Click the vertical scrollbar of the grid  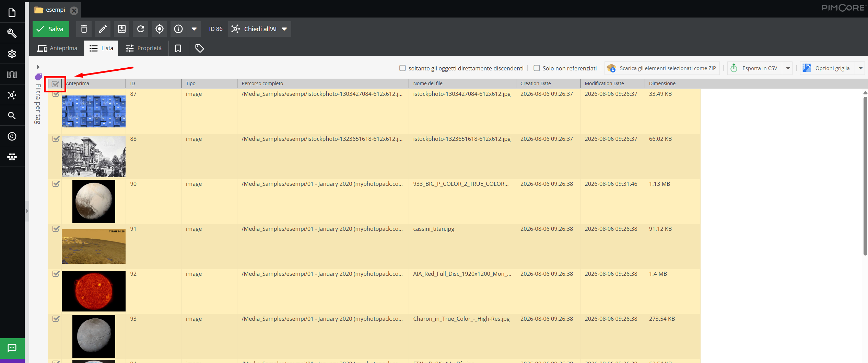point(865,177)
